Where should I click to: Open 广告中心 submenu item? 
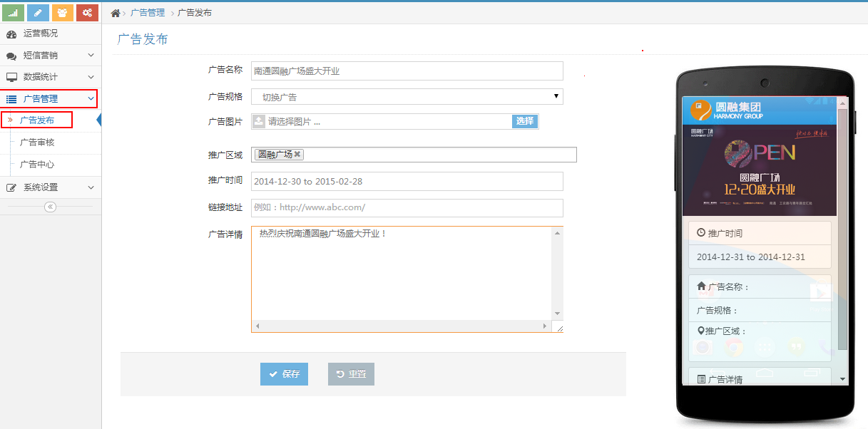pos(37,165)
